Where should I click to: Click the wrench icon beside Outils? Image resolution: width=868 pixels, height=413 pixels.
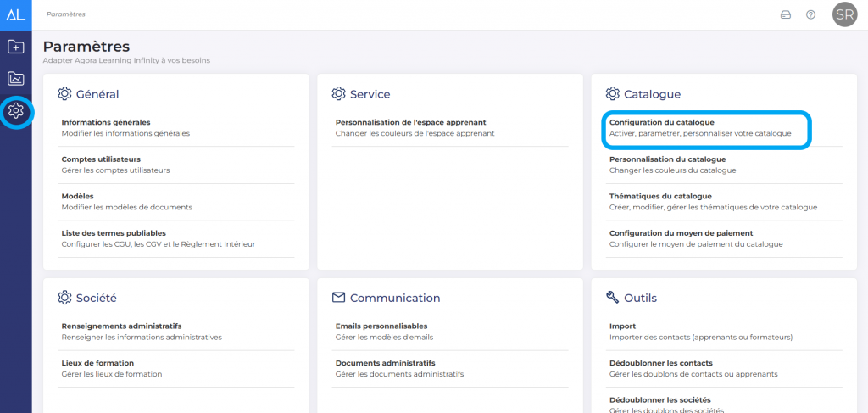coord(612,298)
